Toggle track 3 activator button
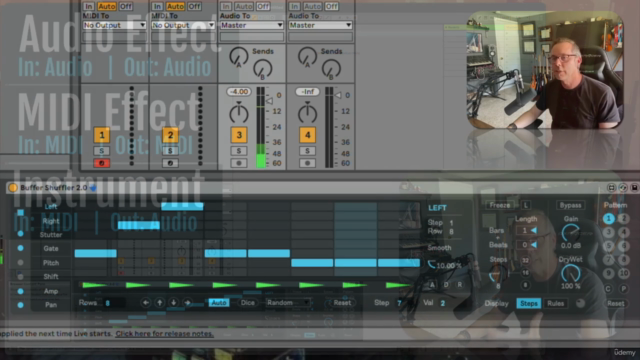 coord(239,135)
